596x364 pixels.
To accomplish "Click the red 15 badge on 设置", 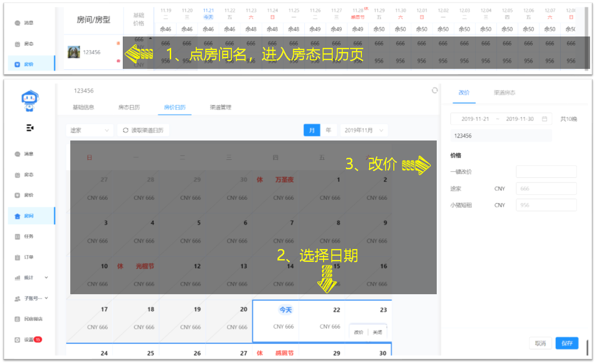I will pyautogui.click(x=38, y=339).
